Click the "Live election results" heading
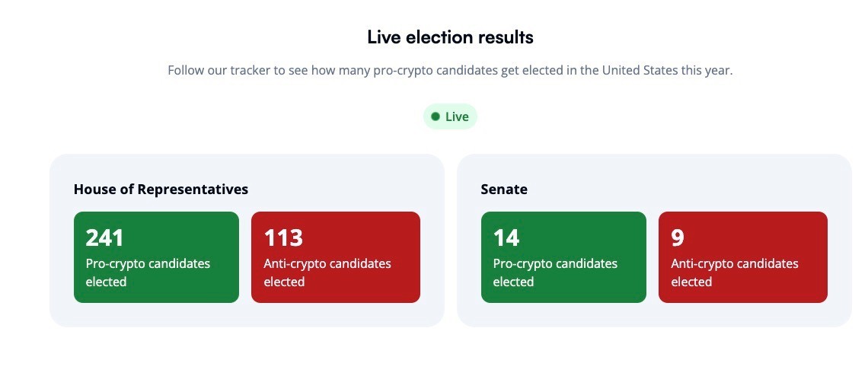The image size is (868, 392). [450, 37]
